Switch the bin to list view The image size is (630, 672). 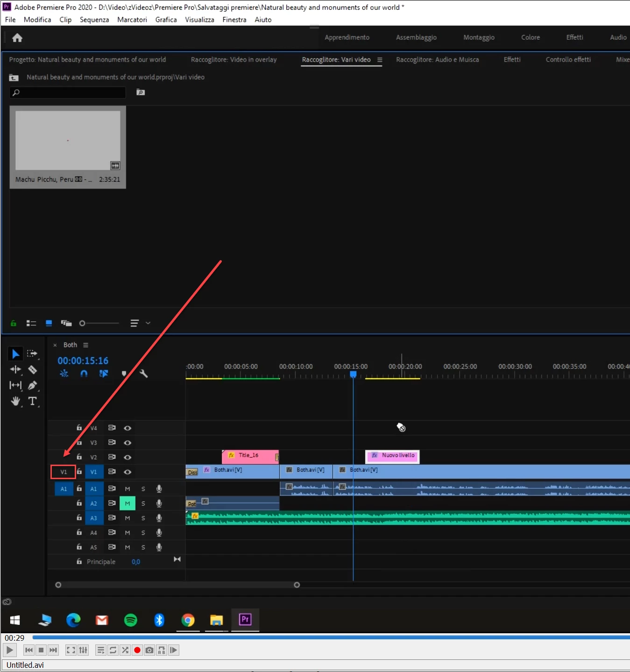[x=31, y=323]
